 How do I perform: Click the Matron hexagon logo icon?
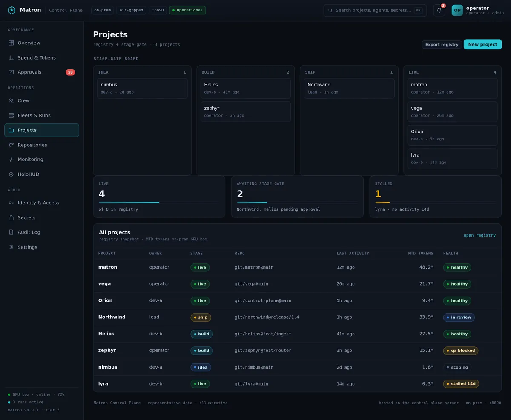(12, 10)
